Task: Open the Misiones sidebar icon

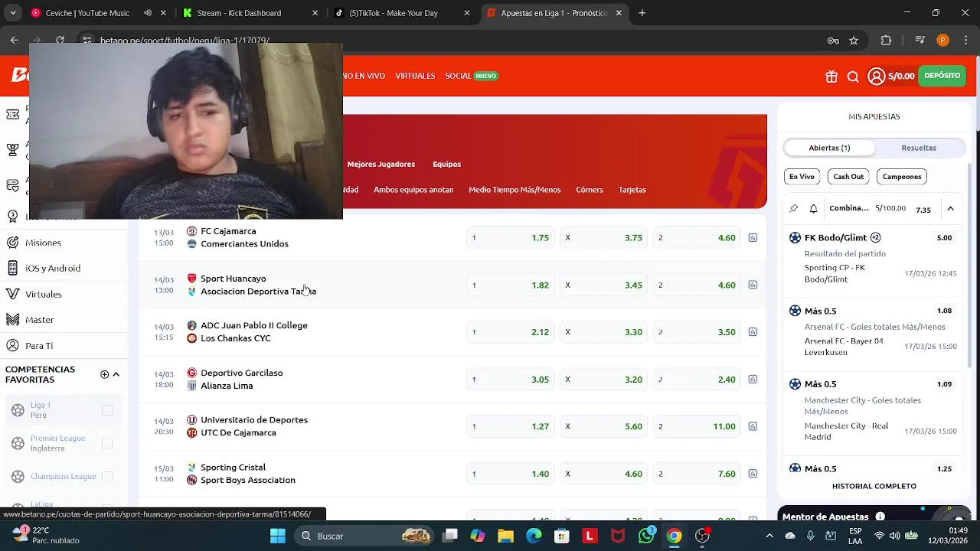Action: point(12,243)
